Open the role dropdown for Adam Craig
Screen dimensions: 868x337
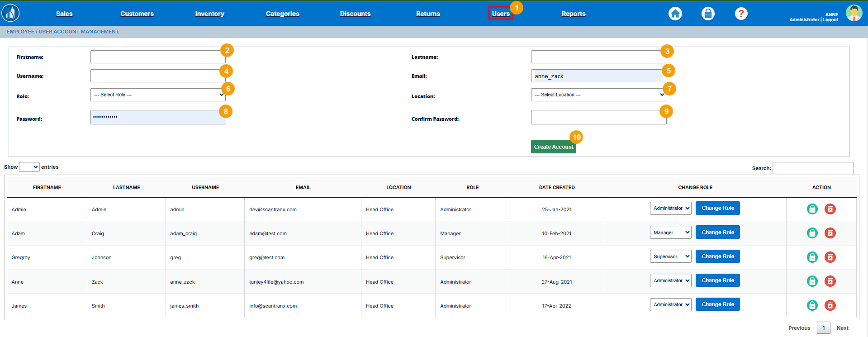tap(670, 233)
